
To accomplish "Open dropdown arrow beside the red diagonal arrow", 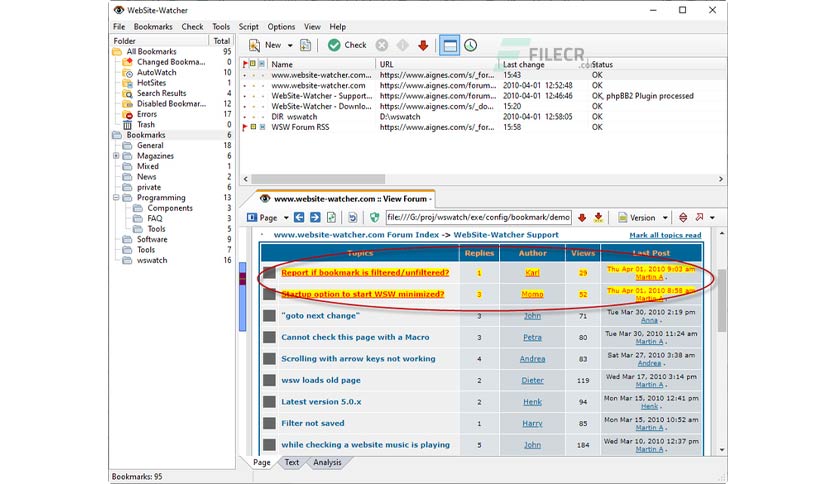I will tap(712, 217).
